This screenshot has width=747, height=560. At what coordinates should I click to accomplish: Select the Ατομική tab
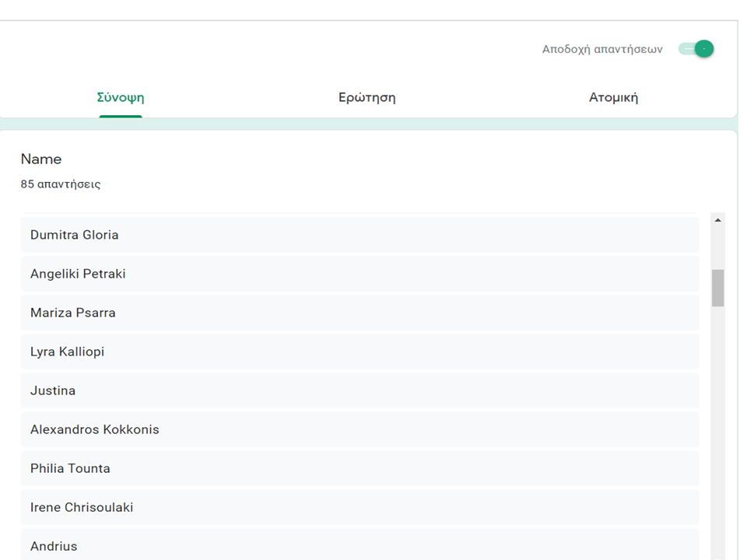click(613, 98)
